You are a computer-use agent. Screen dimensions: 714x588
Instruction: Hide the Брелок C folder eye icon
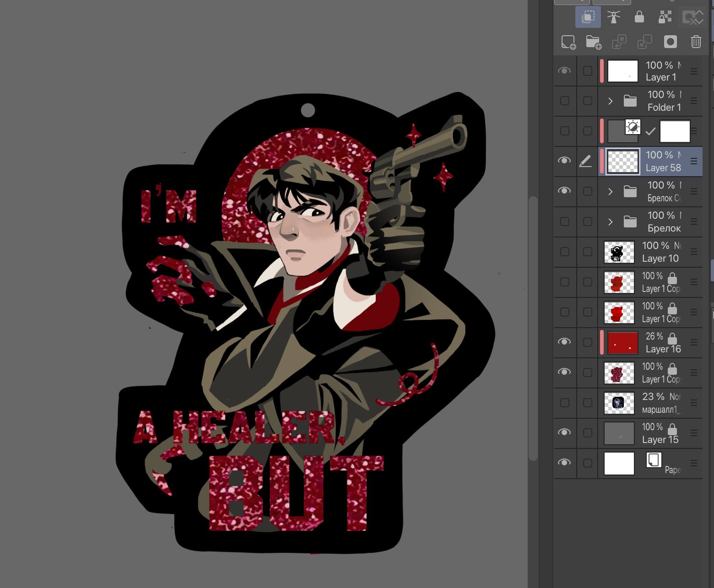[564, 191]
